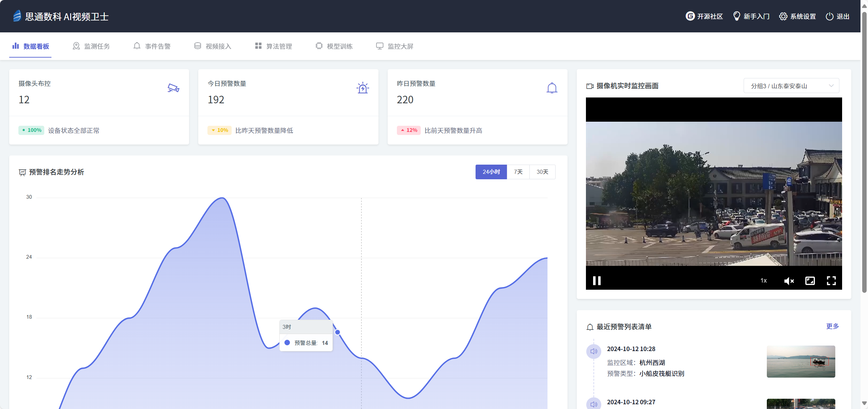Open 系统设置 settings gear icon
This screenshot has width=868, height=409.
coord(782,16)
